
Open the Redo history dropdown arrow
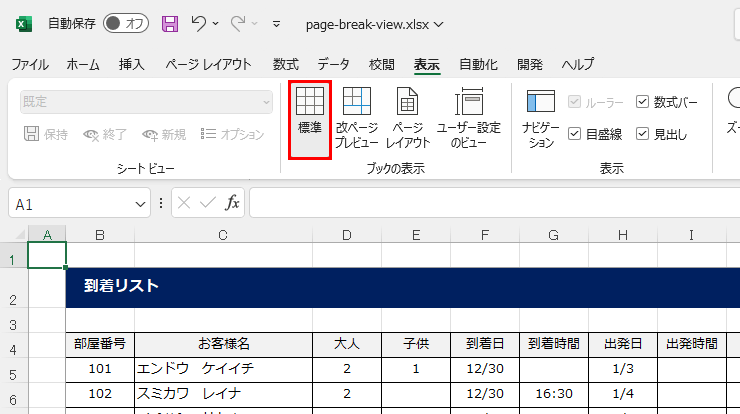[255, 24]
